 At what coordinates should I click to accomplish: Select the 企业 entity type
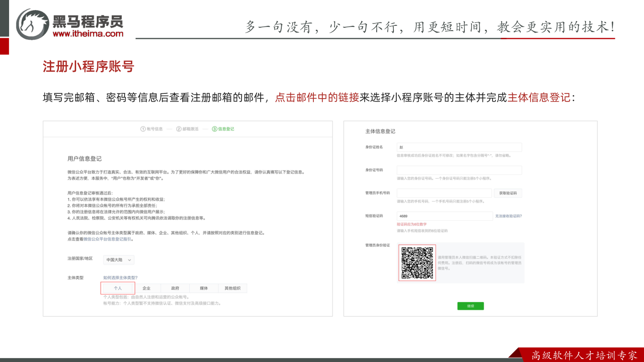pos(147,288)
